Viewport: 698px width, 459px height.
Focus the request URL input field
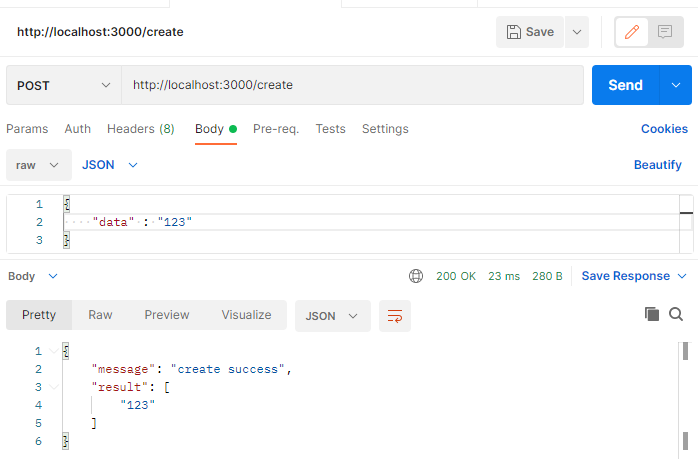(353, 85)
